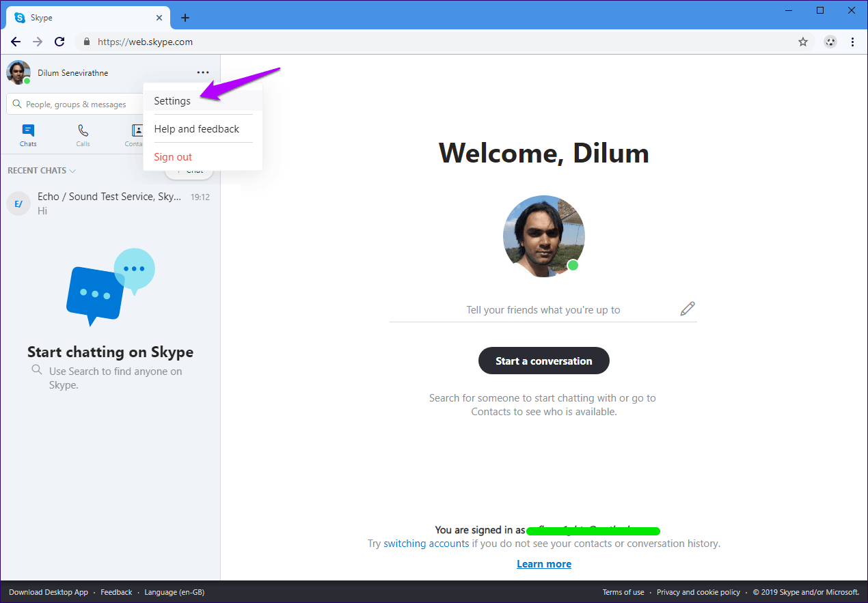The width and height of the screenshot is (868, 603).
Task: Click the pencil icon to edit mood message
Action: (x=688, y=309)
